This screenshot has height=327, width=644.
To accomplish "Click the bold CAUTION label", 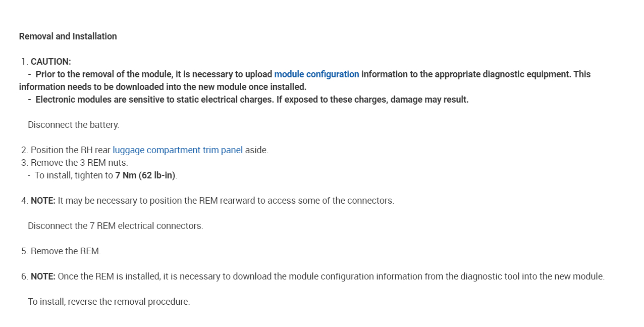I will [x=50, y=62].
